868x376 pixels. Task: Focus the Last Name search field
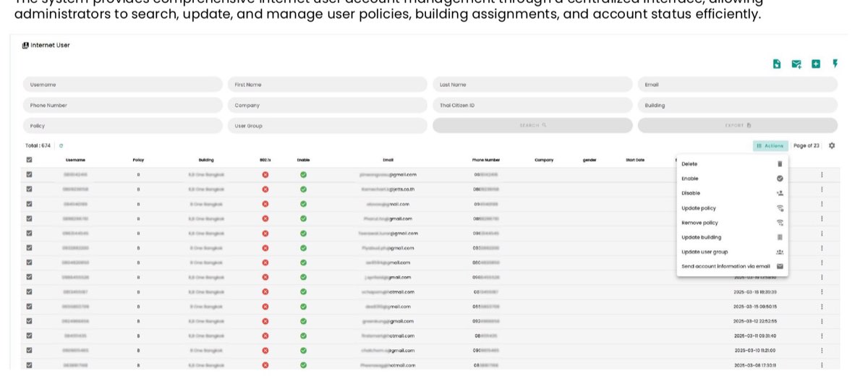coord(533,85)
